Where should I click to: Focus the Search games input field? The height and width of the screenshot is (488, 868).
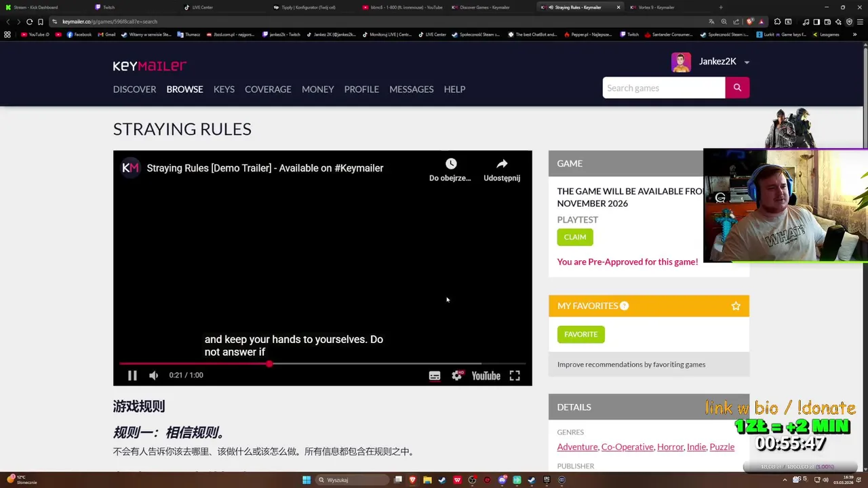point(663,88)
